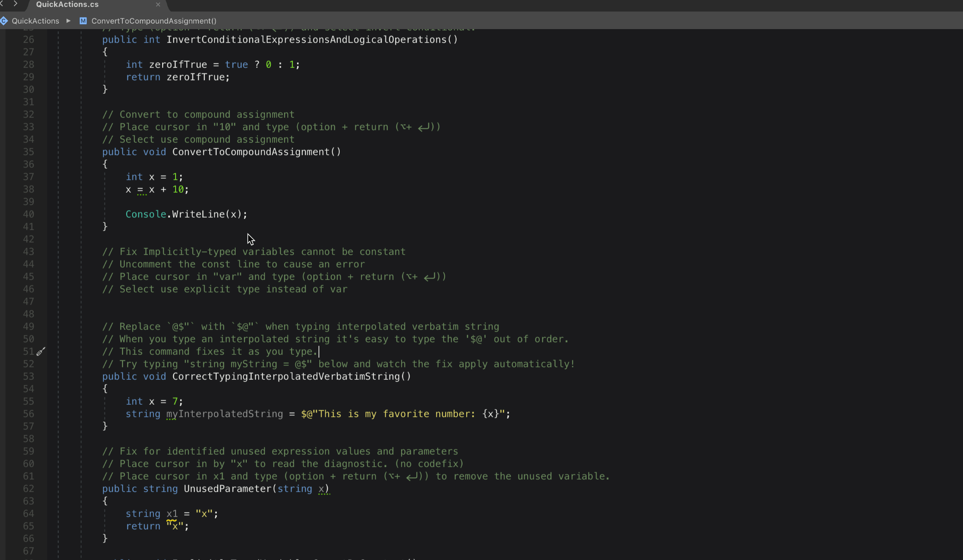
Task: Click the method breadcrumb icon
Action: click(82, 21)
